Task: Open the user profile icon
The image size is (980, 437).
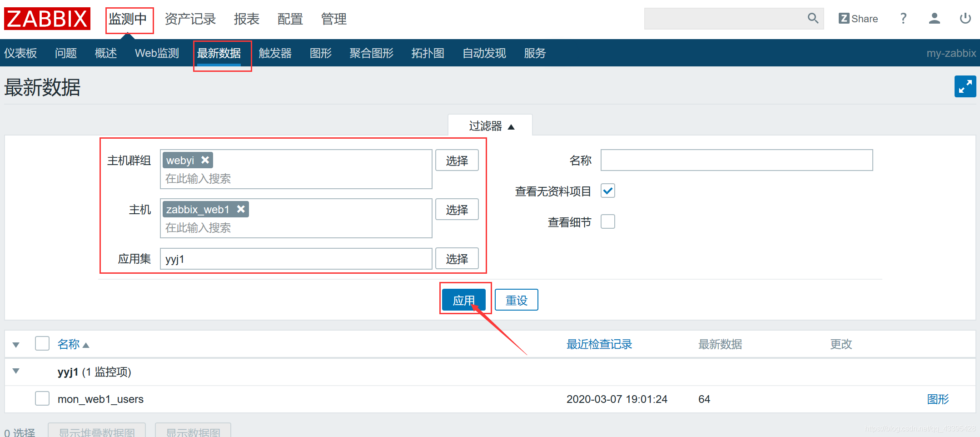Action: 934,19
